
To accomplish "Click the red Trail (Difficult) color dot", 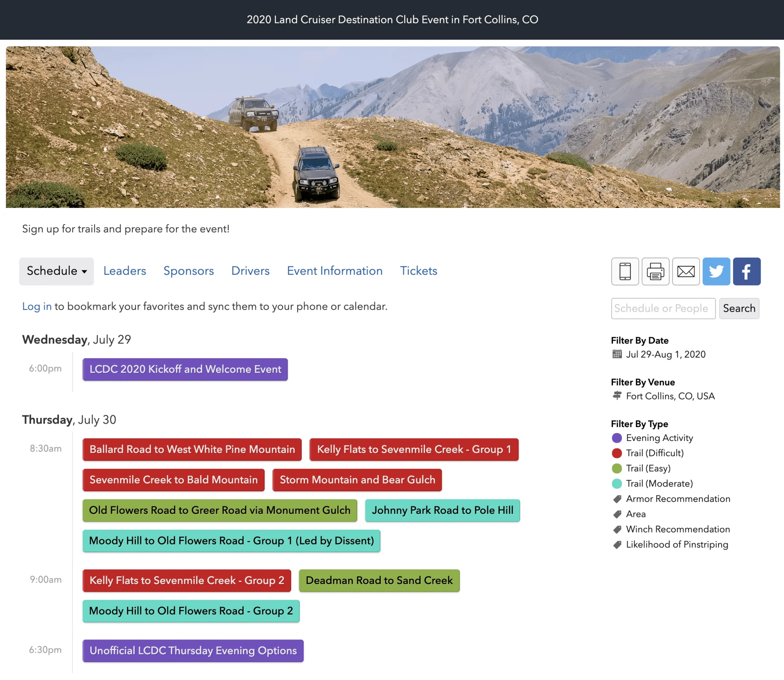I will 617,453.
